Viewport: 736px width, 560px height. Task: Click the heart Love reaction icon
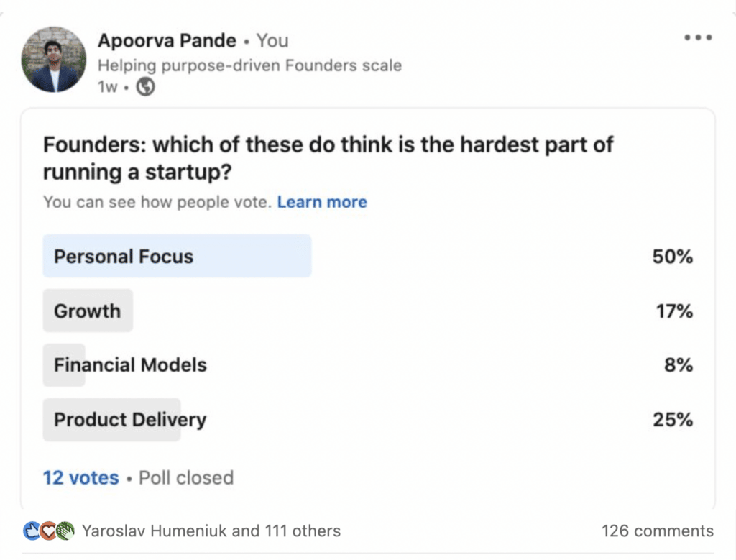[x=47, y=531]
